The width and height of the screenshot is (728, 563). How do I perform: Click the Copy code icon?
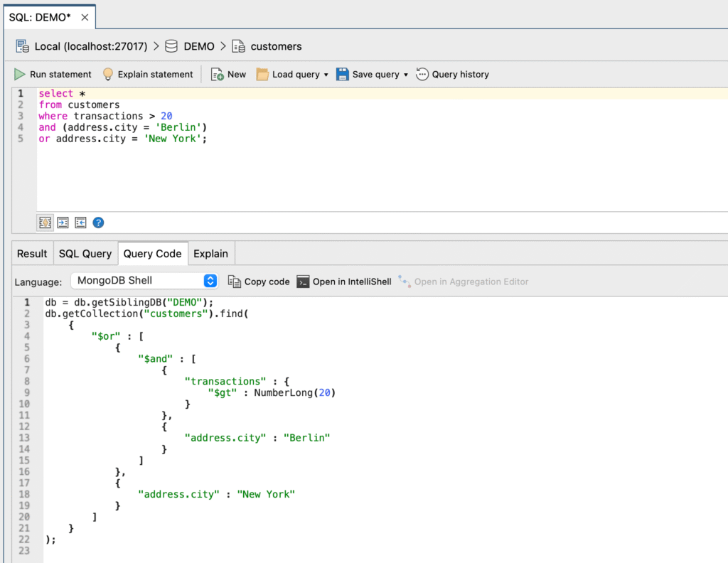tap(234, 281)
